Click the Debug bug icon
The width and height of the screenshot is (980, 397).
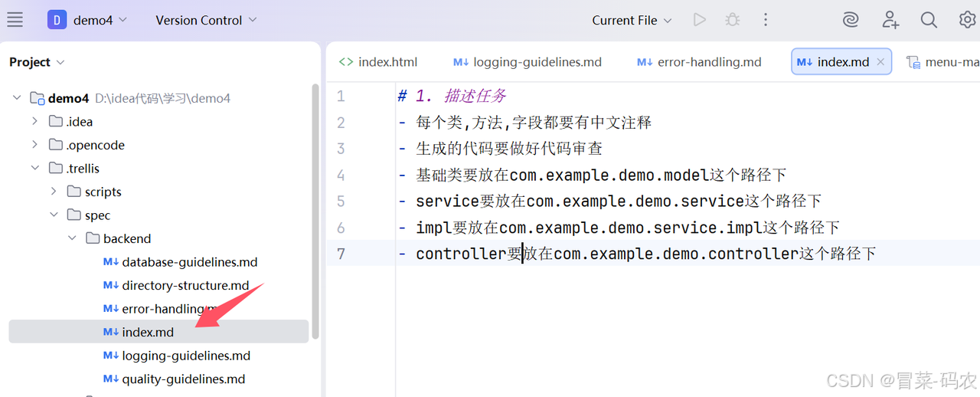click(733, 20)
